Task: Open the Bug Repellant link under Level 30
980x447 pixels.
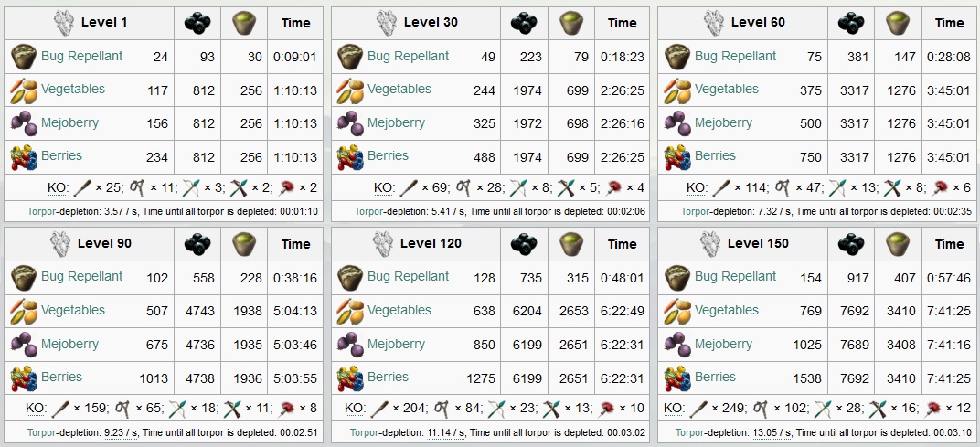Action: pos(408,56)
